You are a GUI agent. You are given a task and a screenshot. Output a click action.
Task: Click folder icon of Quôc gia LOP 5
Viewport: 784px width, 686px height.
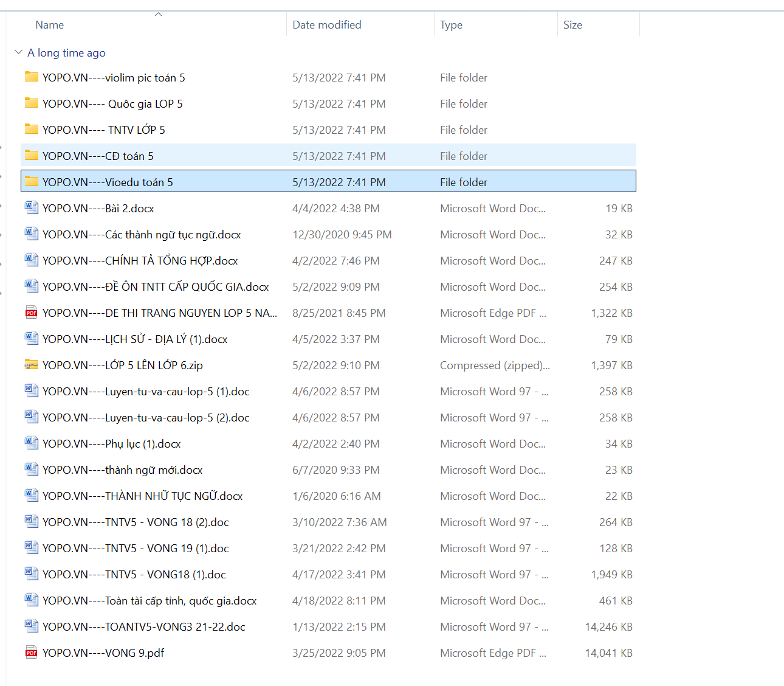(32, 103)
